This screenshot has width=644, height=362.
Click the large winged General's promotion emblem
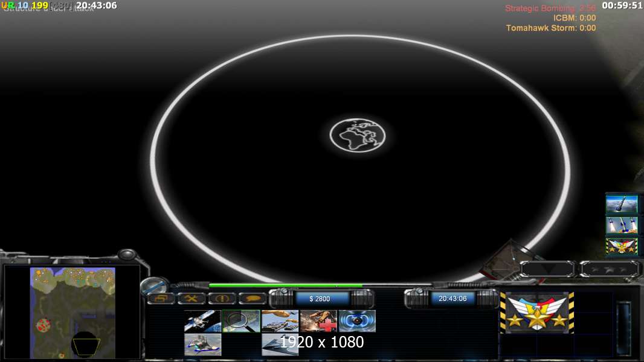(537, 313)
